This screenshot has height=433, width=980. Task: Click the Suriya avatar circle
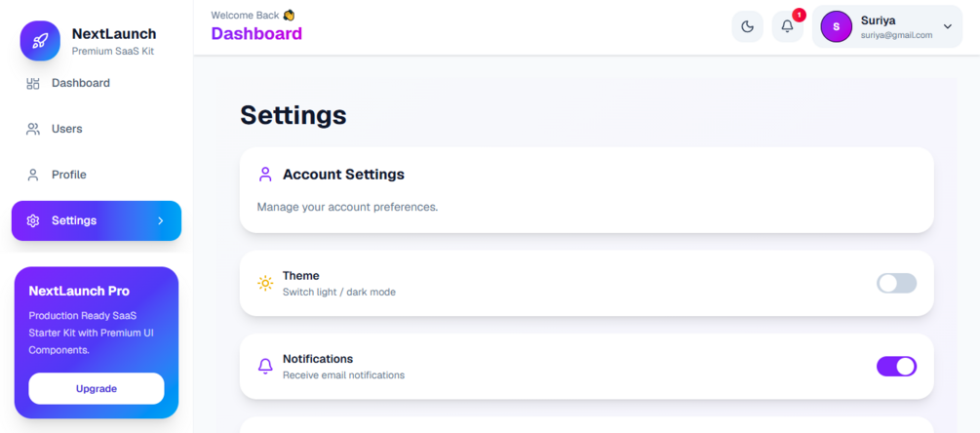[x=837, y=27]
